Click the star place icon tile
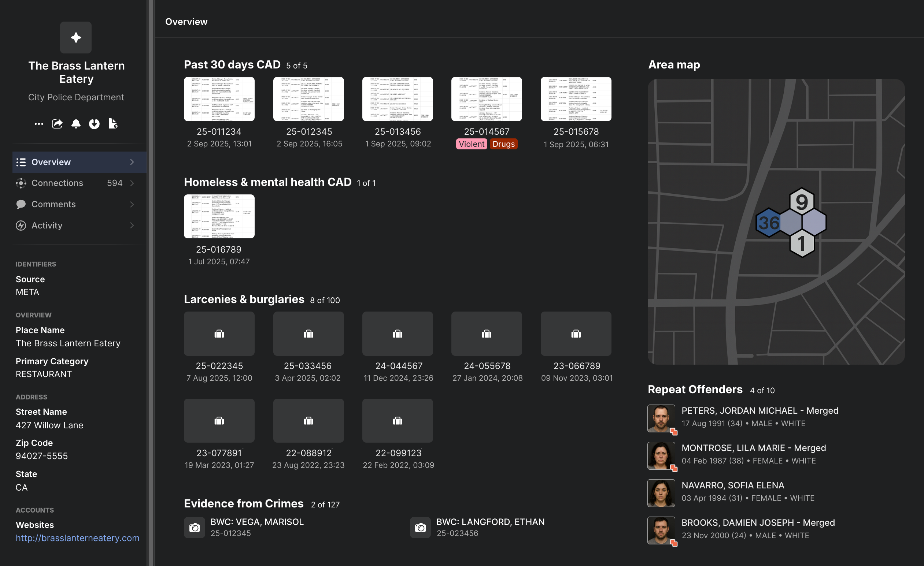 (76, 37)
